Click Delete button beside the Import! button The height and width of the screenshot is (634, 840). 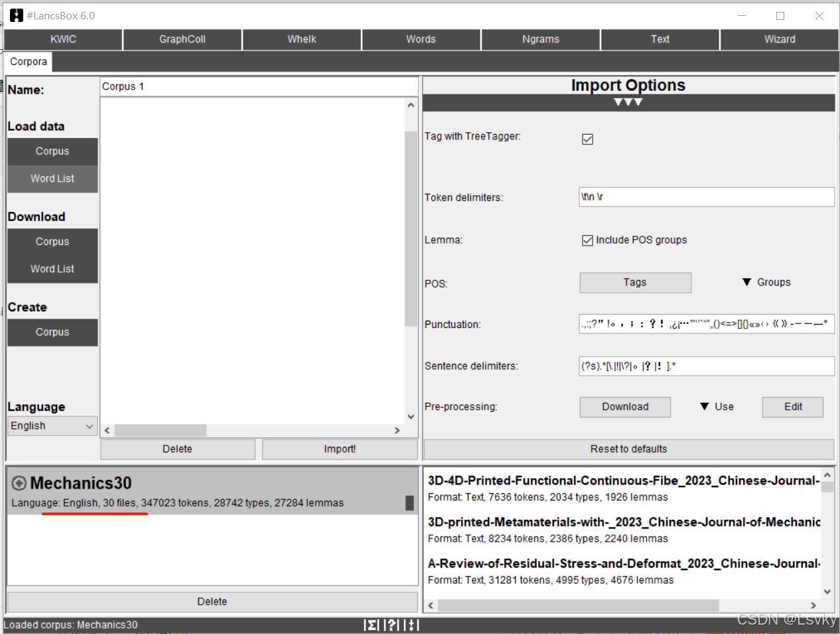177,449
